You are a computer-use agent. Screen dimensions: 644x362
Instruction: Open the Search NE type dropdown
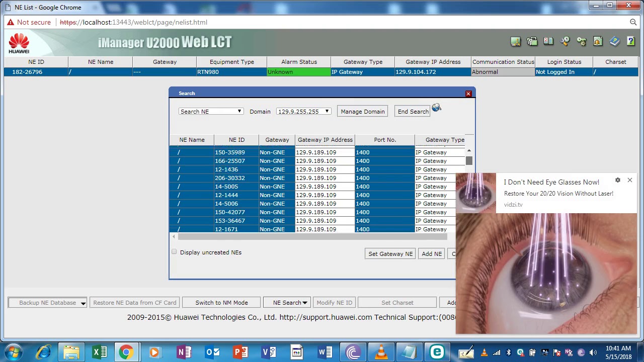point(211,112)
